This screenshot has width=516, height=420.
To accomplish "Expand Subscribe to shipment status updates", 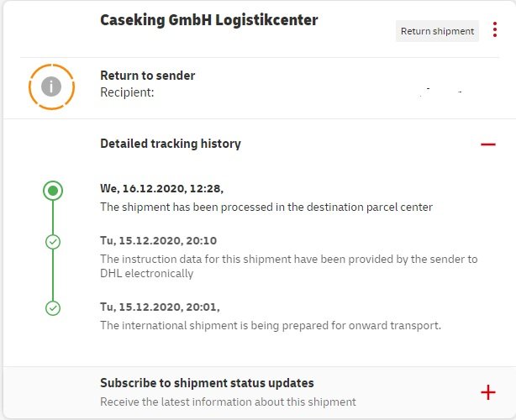I will pyautogui.click(x=487, y=392).
